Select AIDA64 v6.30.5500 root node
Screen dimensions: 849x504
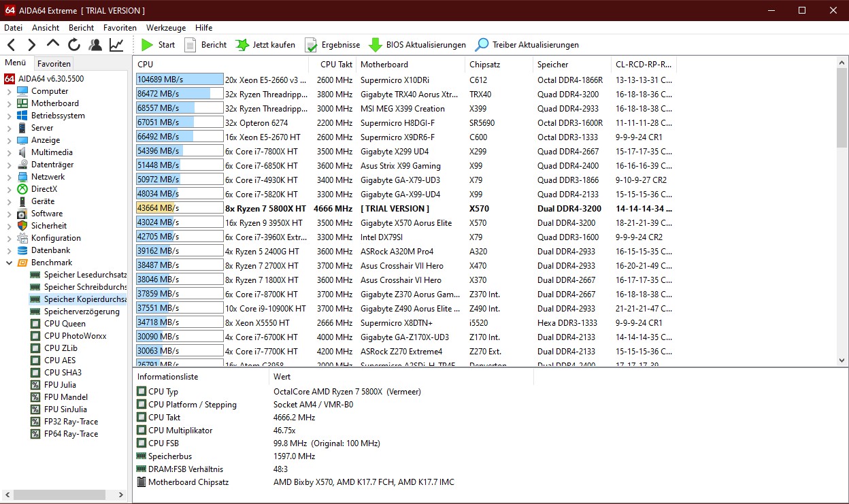pyautogui.click(x=50, y=79)
